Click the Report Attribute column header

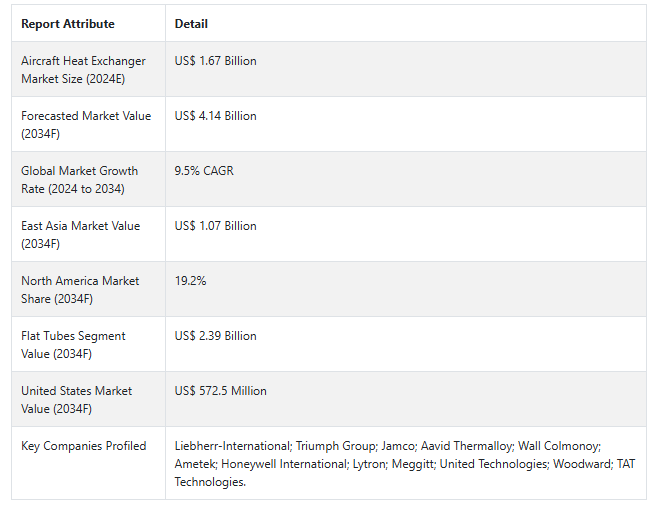[68, 24]
